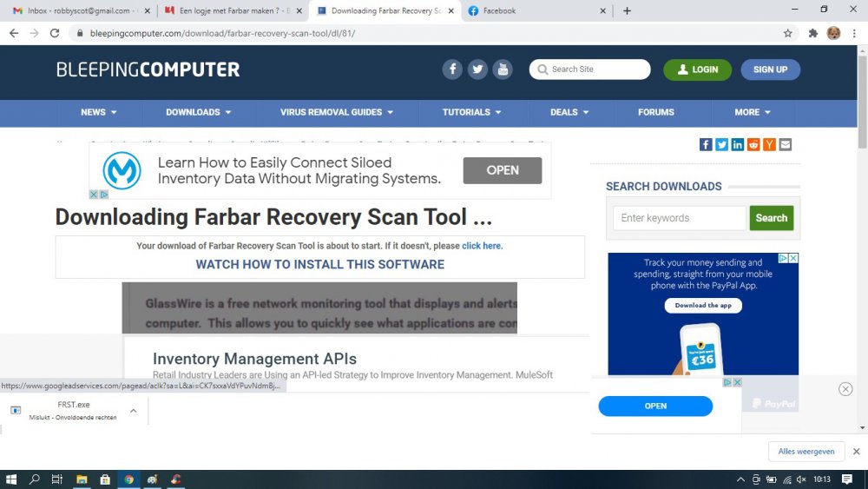The width and height of the screenshot is (868, 489).
Task: Click the green LOGIN button
Action: coord(698,69)
